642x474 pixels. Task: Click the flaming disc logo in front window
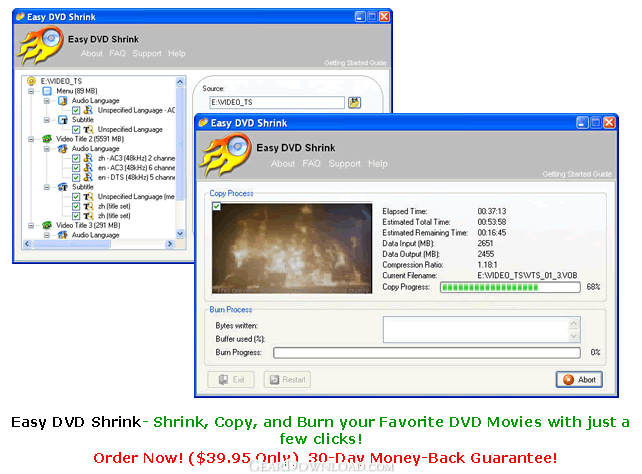(226, 156)
